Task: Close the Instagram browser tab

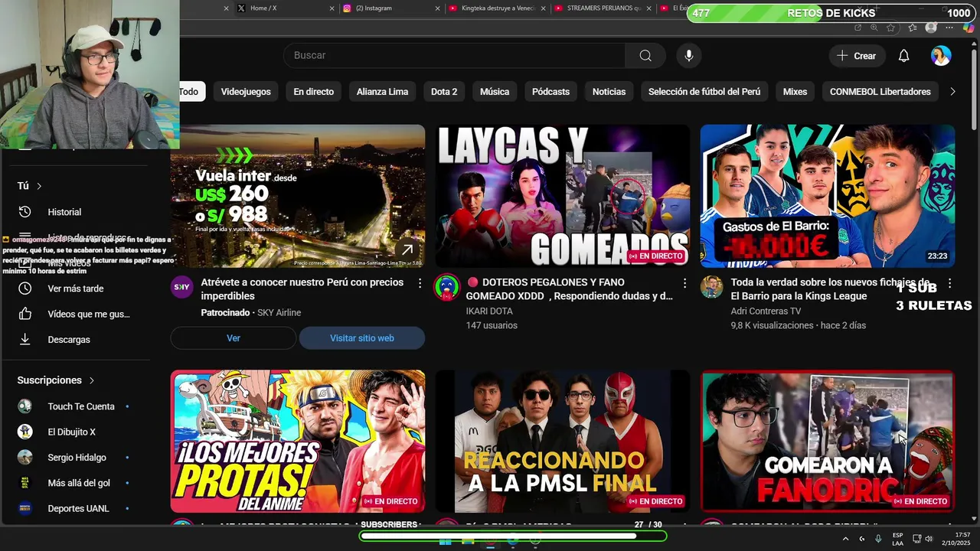Action: click(x=438, y=8)
